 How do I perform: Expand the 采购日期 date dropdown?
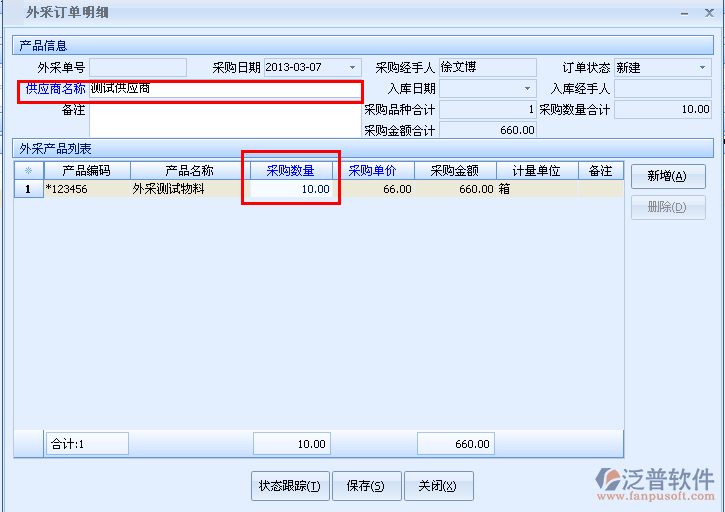[352, 68]
